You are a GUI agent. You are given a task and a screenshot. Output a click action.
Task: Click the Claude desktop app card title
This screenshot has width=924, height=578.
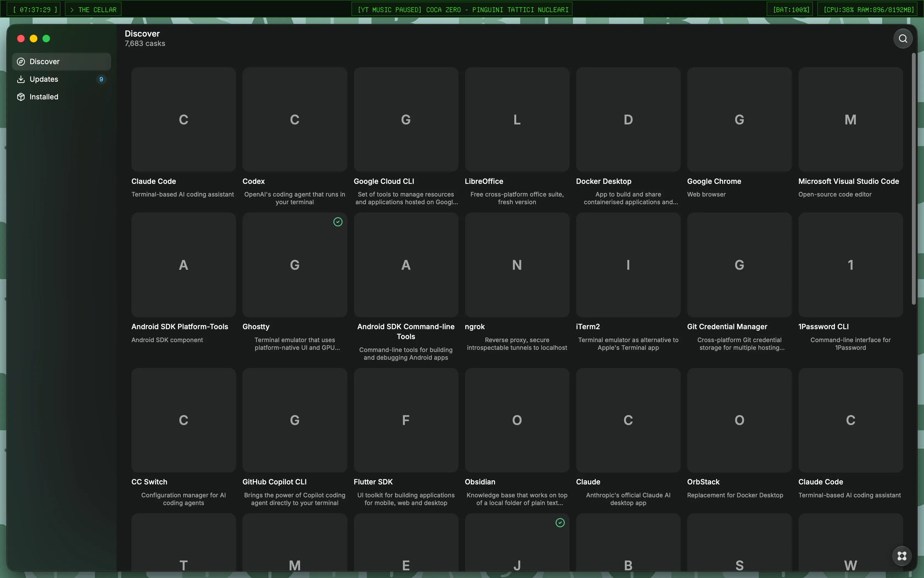588,482
